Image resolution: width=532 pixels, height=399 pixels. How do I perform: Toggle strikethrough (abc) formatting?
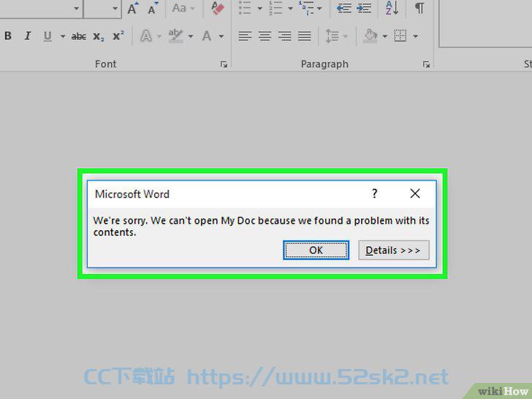[x=78, y=36]
